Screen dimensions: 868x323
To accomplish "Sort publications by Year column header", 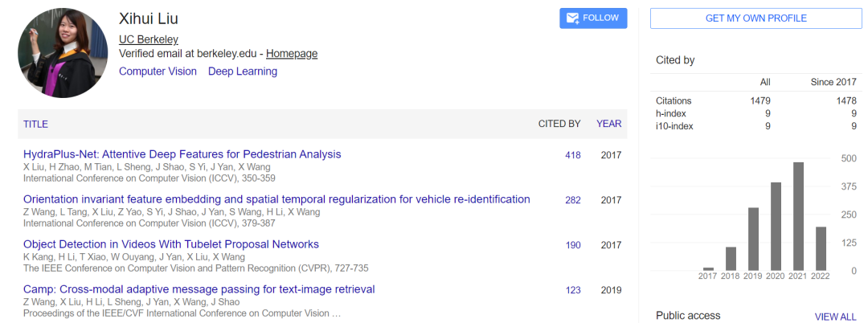I will pos(608,125).
